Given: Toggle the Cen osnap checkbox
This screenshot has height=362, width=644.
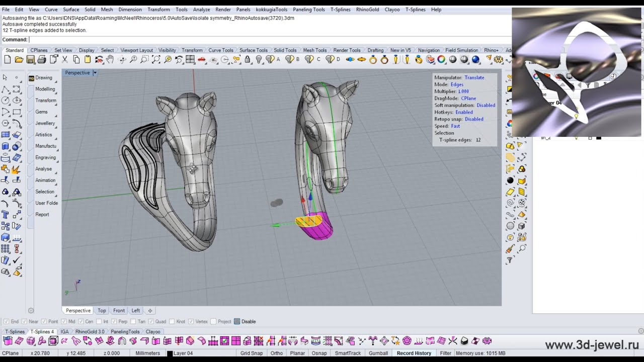Looking at the screenshot, I should pyautogui.click(x=80, y=321).
